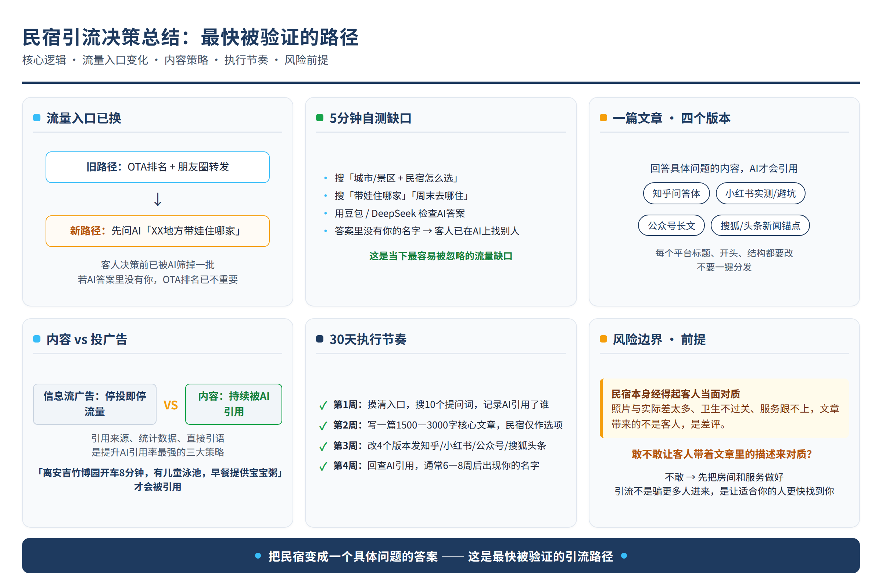Click the text 若AI答案里没有你，OTA排名已不重要
This screenshot has height=588, width=882.
coord(158,280)
